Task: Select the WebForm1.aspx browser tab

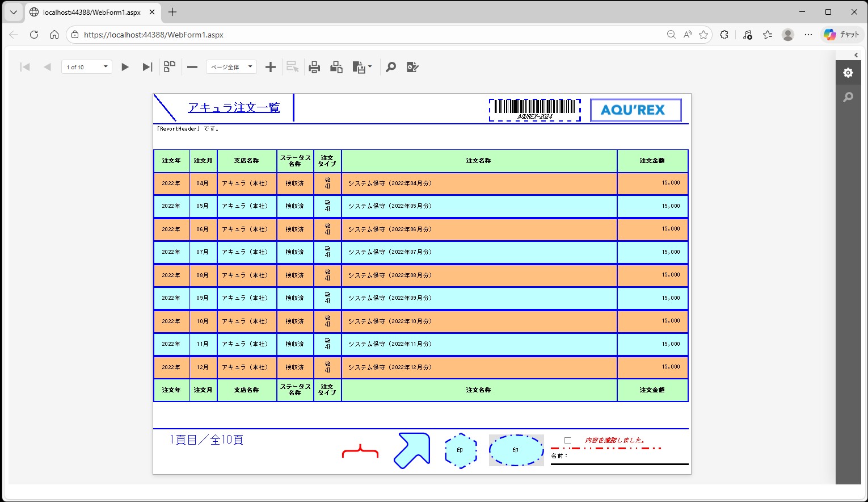Action: pyautogui.click(x=91, y=12)
